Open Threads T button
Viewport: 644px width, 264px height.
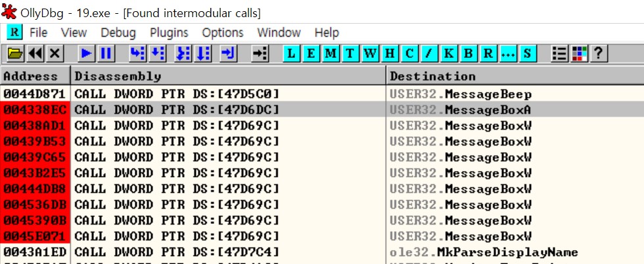pos(350,54)
